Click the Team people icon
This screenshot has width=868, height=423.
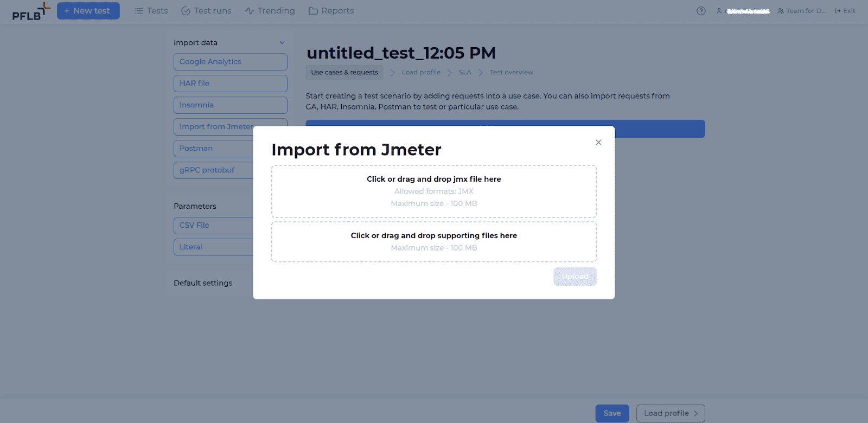click(781, 11)
